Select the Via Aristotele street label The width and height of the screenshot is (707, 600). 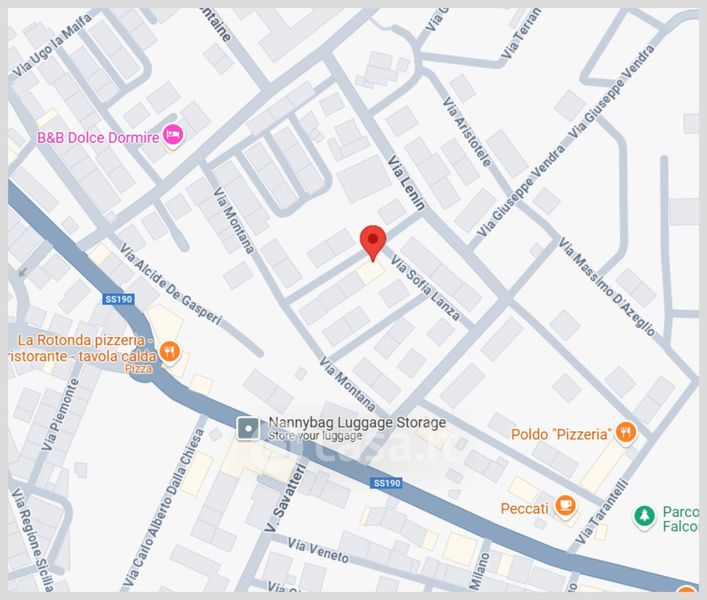pos(467,132)
